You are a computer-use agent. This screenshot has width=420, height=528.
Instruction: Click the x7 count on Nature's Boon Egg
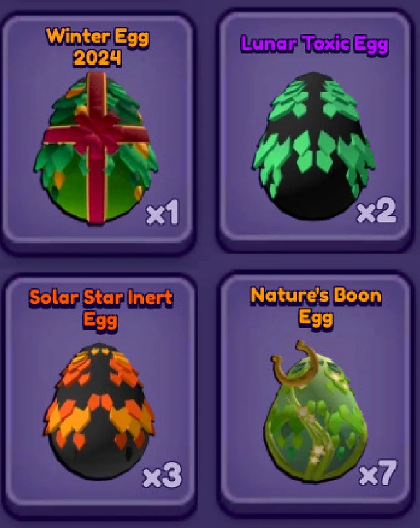[x=378, y=472]
